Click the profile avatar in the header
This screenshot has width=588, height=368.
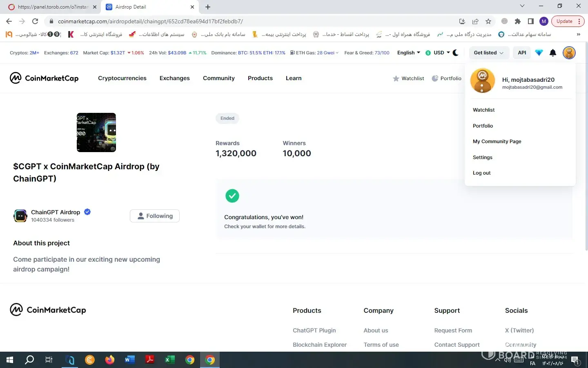coord(569,53)
